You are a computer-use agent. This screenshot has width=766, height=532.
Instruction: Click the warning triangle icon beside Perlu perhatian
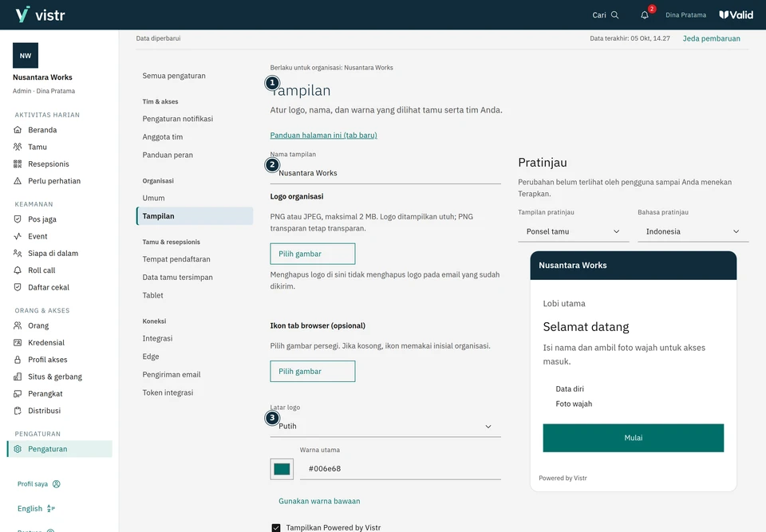[x=18, y=181]
